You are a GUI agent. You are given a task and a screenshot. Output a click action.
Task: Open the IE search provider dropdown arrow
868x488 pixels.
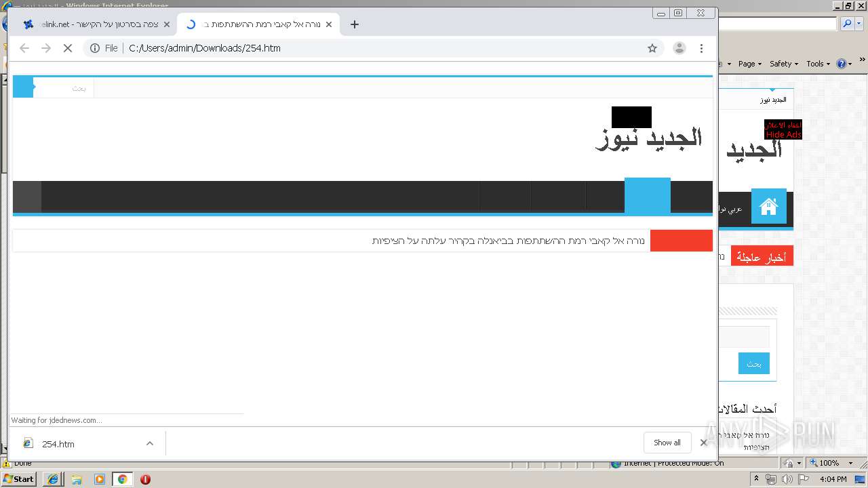click(859, 24)
